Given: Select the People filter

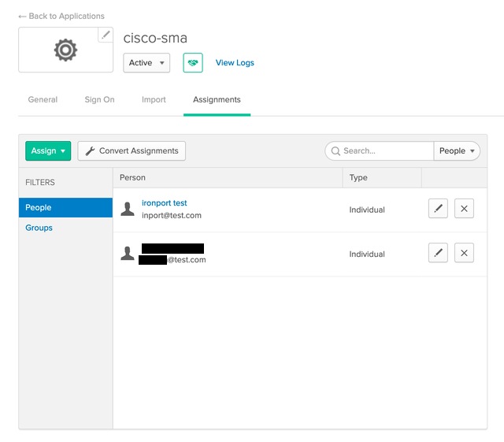Looking at the screenshot, I should click(x=65, y=207).
